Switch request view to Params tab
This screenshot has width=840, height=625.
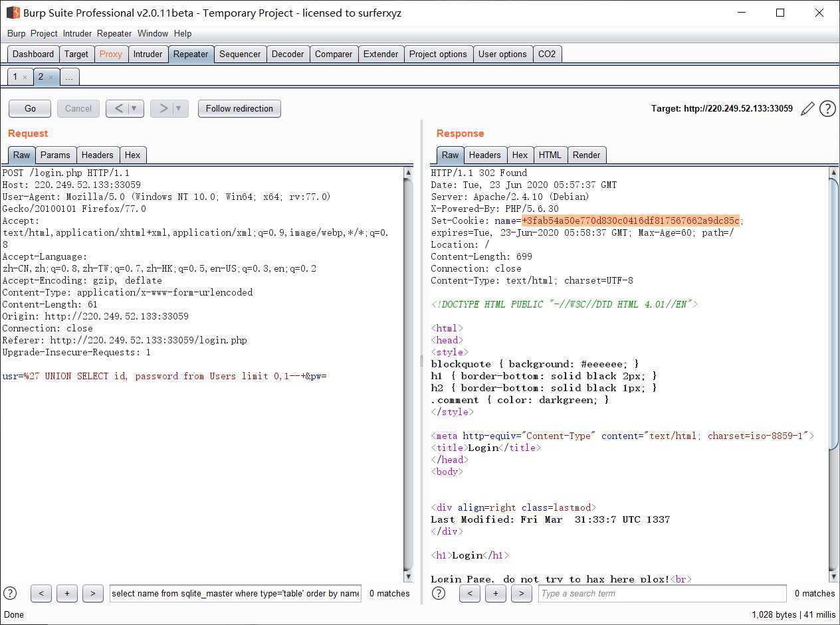pyautogui.click(x=55, y=155)
